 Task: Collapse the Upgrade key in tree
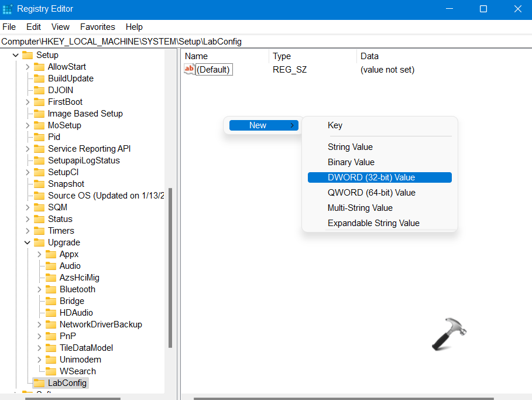[28, 242]
